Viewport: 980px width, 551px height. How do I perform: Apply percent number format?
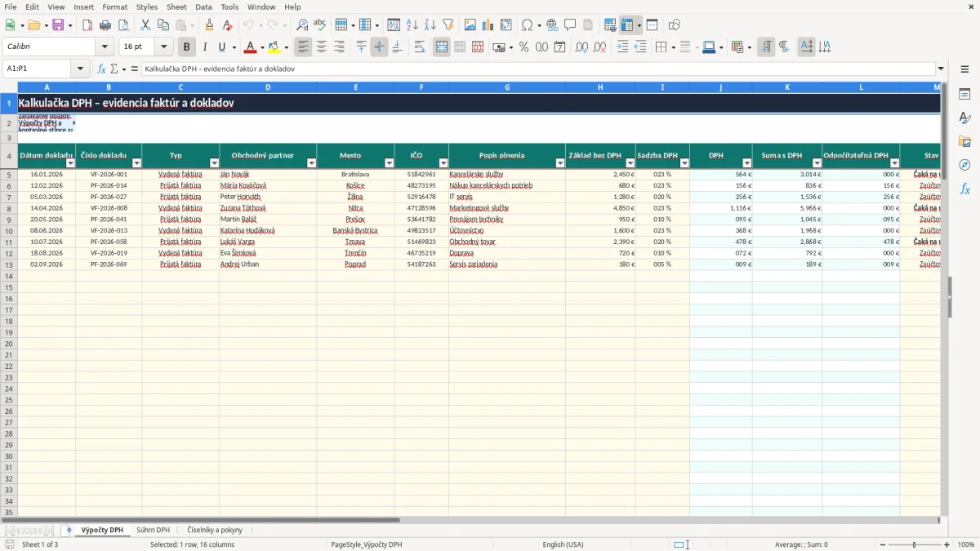coord(523,47)
